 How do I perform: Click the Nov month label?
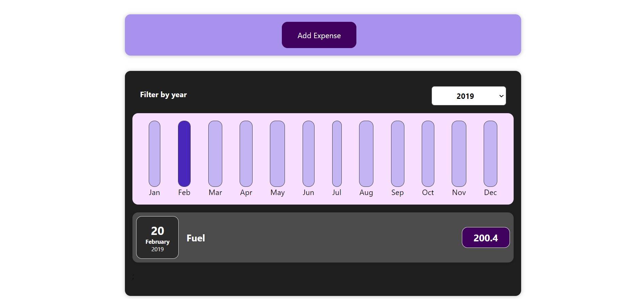459,192
